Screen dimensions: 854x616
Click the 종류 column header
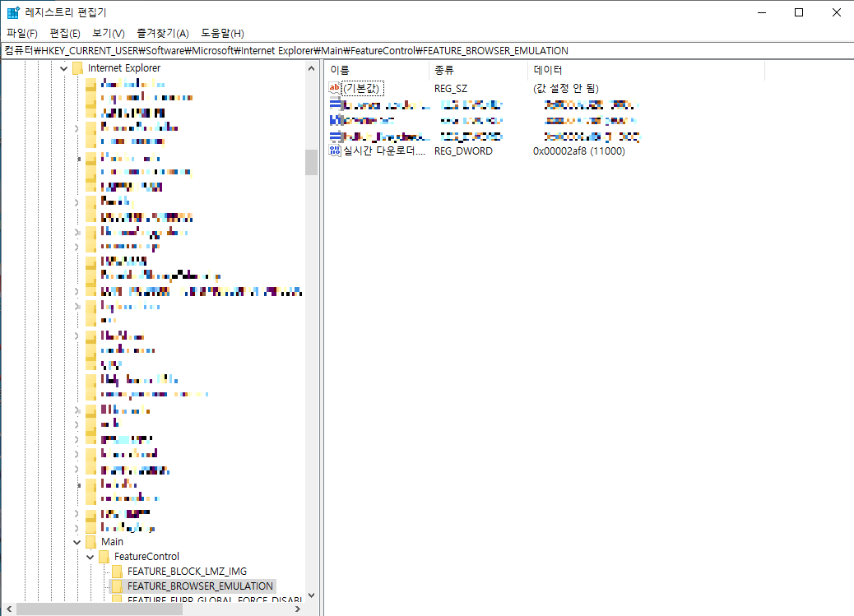click(478, 70)
